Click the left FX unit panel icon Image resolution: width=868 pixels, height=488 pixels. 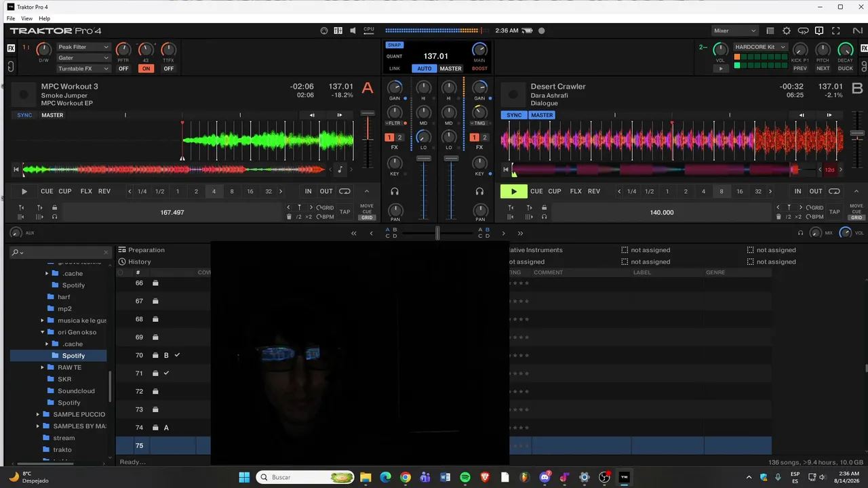coord(11,48)
